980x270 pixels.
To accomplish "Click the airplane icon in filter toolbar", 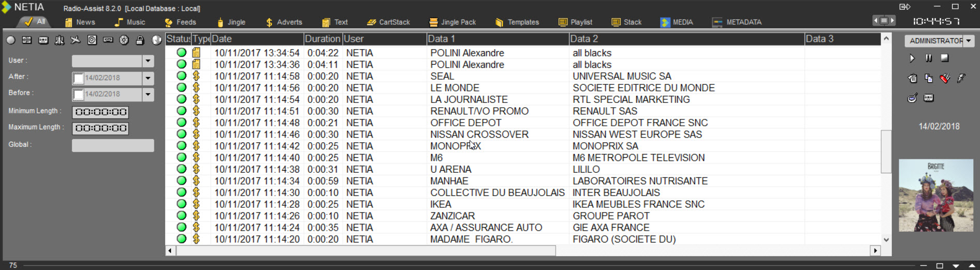I will (x=76, y=40).
